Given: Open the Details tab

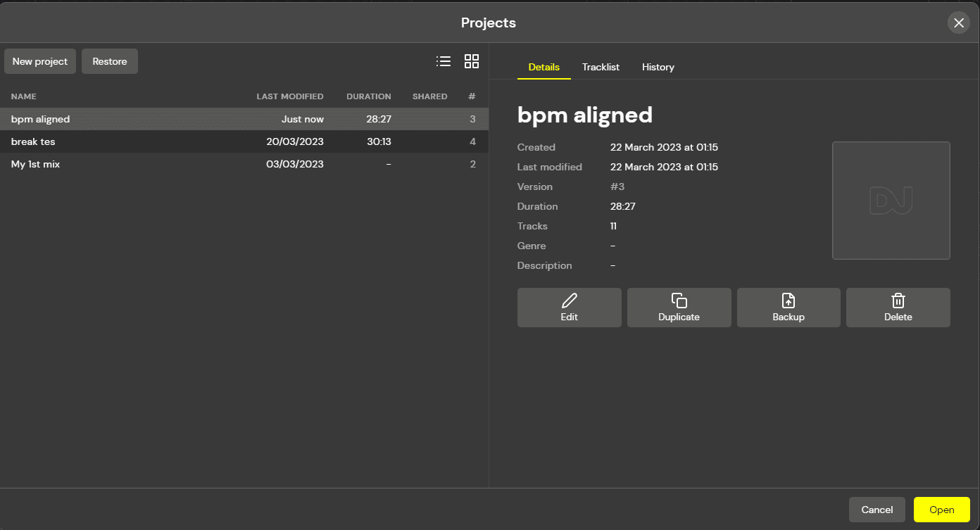Looking at the screenshot, I should click(x=544, y=67).
